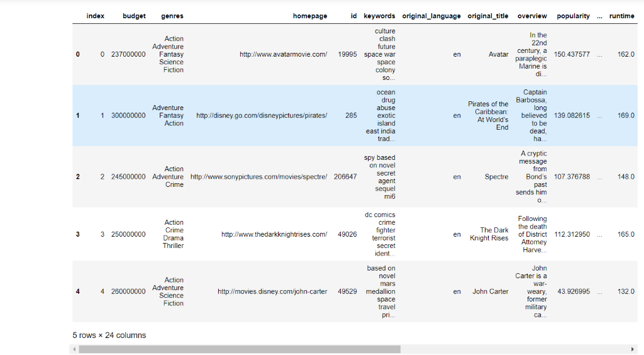The width and height of the screenshot is (644, 355).
Task: Select the budget value 245000000
Action: pos(128,177)
